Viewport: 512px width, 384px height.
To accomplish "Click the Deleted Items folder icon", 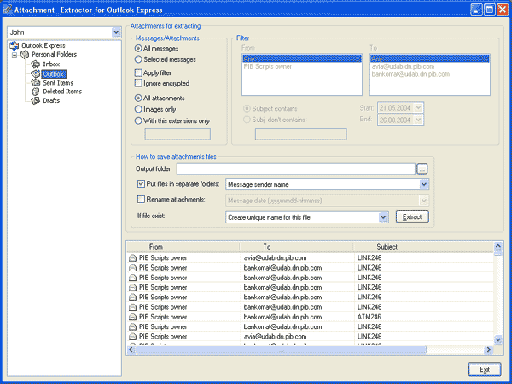I will 35,91.
